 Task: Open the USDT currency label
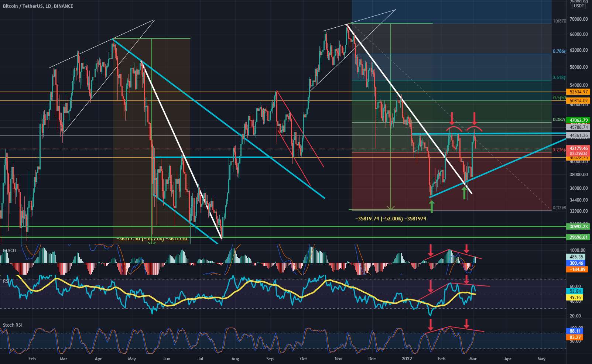coord(579,6)
